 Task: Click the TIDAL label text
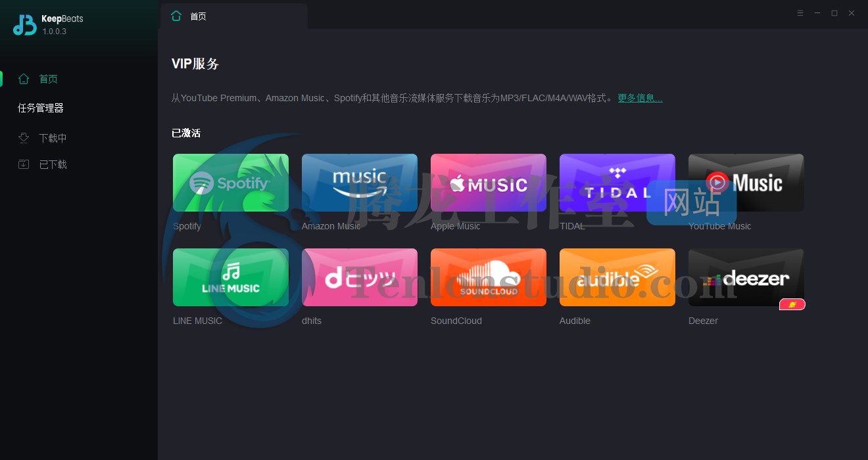572,226
